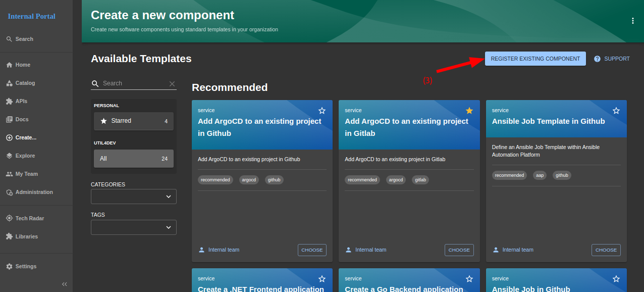Open the Tags dropdown
This screenshot has width=644, height=292.
point(134,227)
